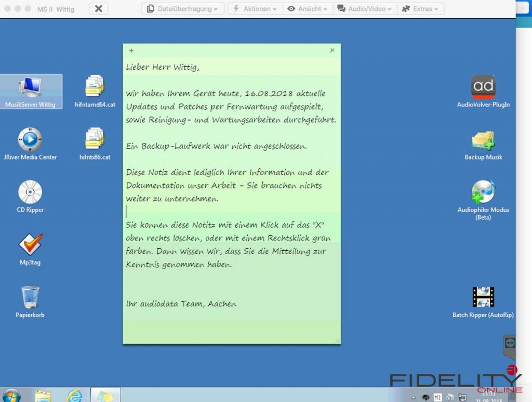This screenshot has height=402, width=532.
Task: Add a new sticky note with plus button
Action: click(x=131, y=50)
